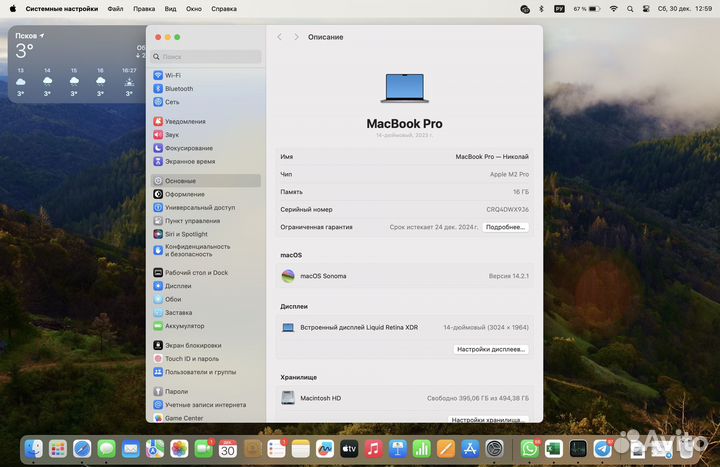Open the Apple menu

13,9
